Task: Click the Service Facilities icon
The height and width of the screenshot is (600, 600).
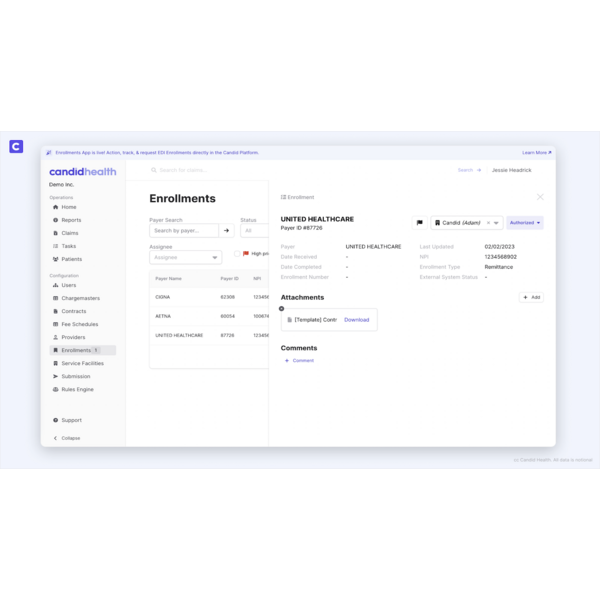Action: (55, 363)
